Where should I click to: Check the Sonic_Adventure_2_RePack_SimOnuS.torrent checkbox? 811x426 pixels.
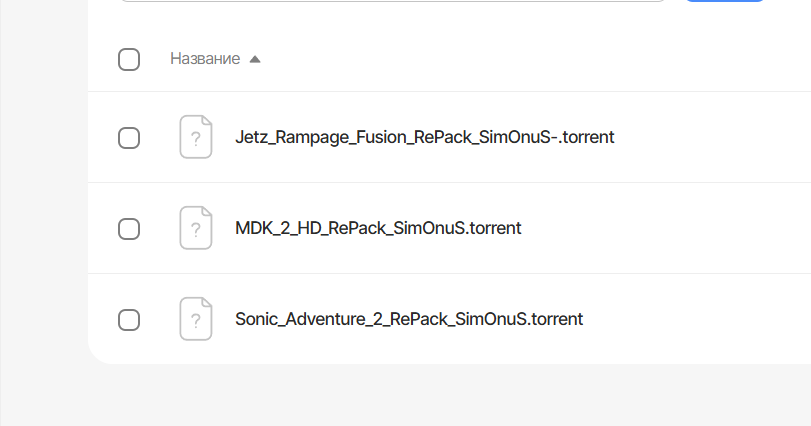129,319
